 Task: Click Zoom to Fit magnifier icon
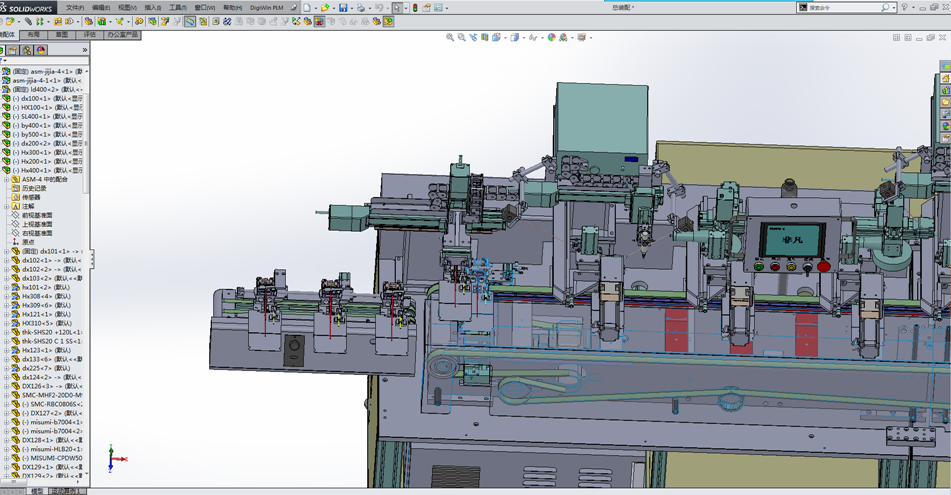pyautogui.click(x=451, y=37)
